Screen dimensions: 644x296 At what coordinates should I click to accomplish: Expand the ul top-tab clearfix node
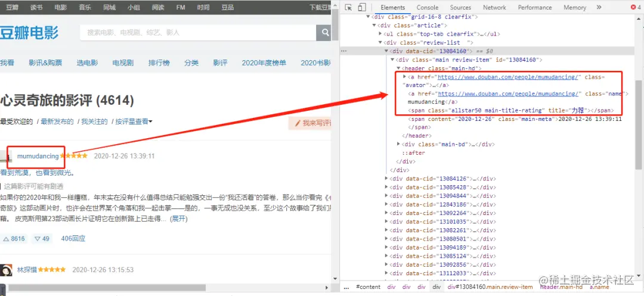coord(380,34)
